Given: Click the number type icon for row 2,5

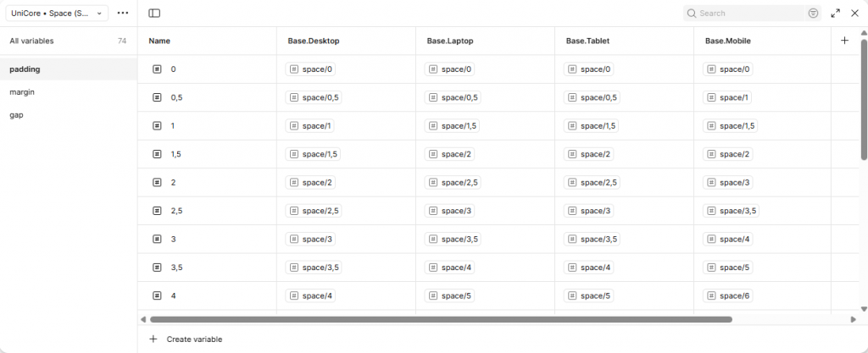Looking at the screenshot, I should tap(157, 211).
